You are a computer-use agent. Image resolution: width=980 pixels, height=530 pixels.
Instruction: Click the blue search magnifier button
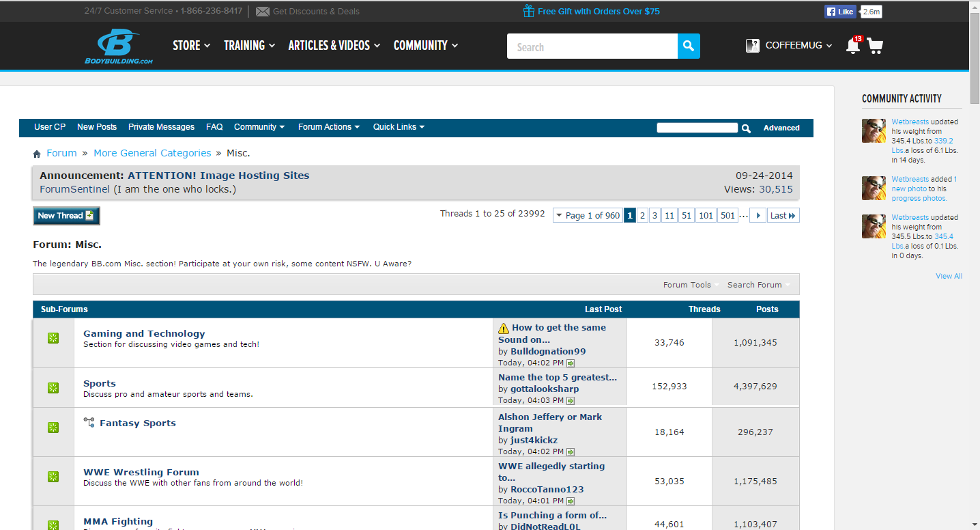(689, 46)
